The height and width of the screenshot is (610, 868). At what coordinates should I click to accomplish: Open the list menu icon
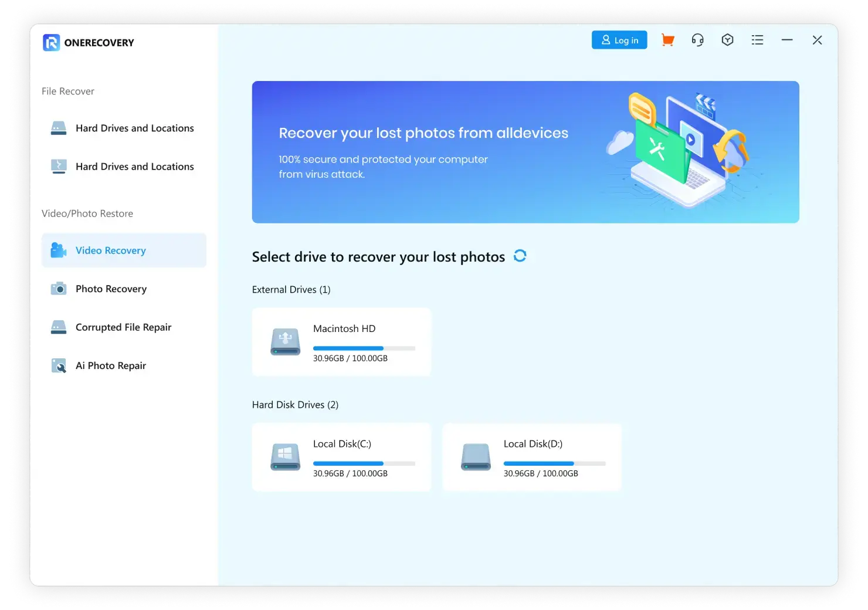click(x=757, y=40)
